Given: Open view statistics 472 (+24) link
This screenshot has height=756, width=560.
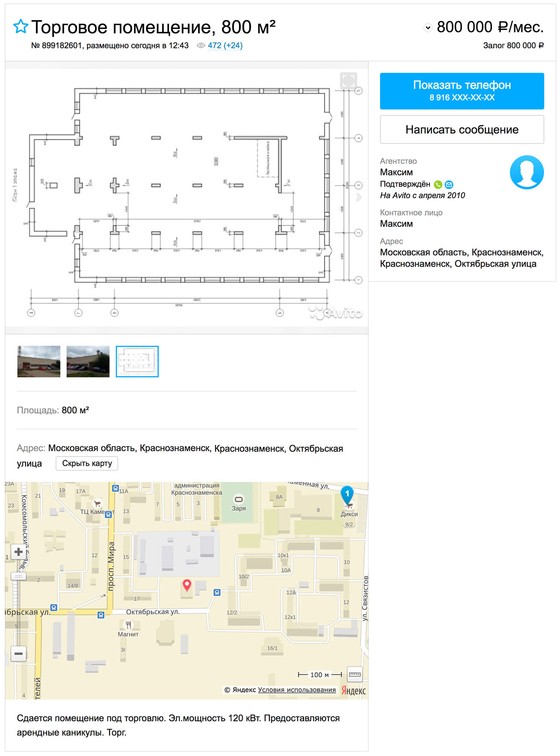Looking at the screenshot, I should click(225, 46).
